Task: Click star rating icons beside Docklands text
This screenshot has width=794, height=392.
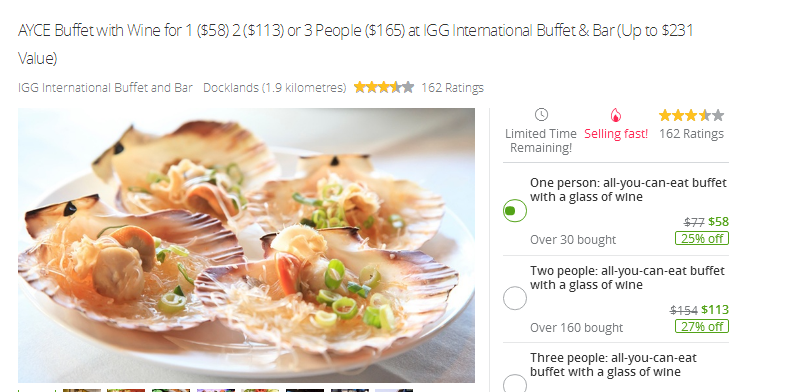Action: [384, 87]
